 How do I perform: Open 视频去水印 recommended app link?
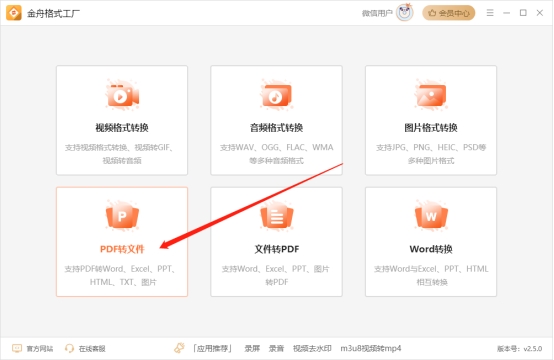coord(312,349)
